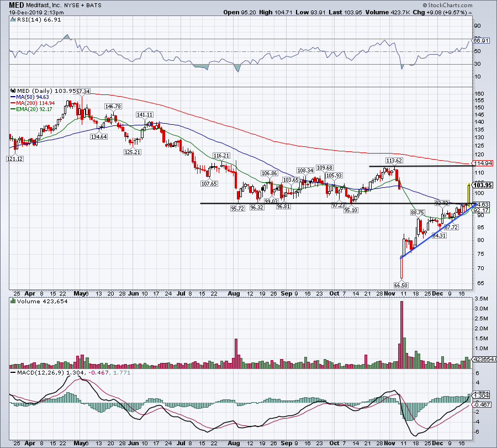497x448 pixels.
Task: Click the 423654 volume axis tag
Action: pos(485,359)
